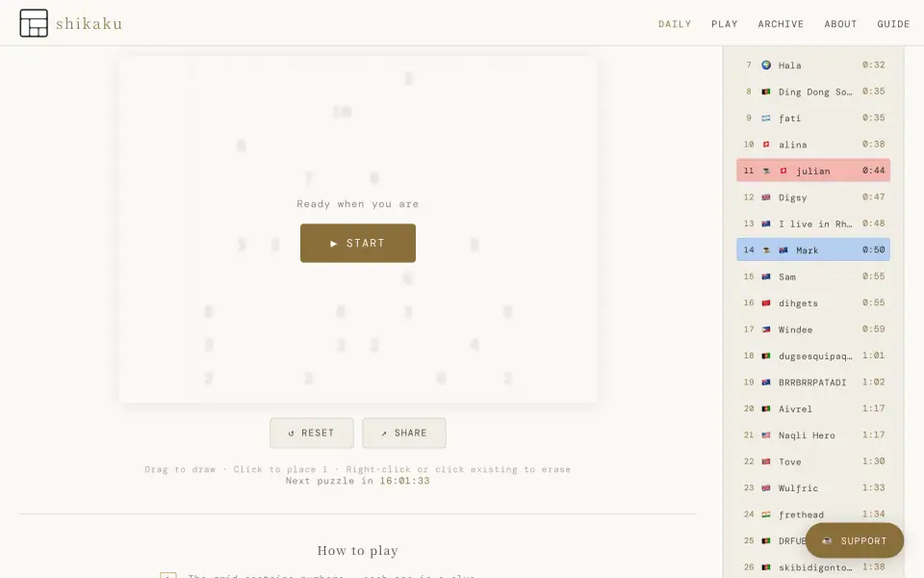Select the julian leaderboard name
The image size is (924, 578).
pos(813,171)
